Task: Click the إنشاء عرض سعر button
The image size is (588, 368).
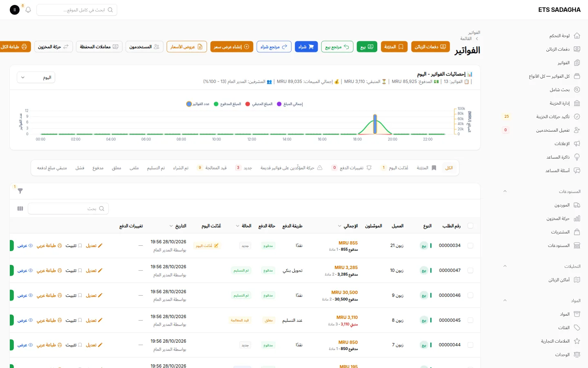Action: coord(232,47)
